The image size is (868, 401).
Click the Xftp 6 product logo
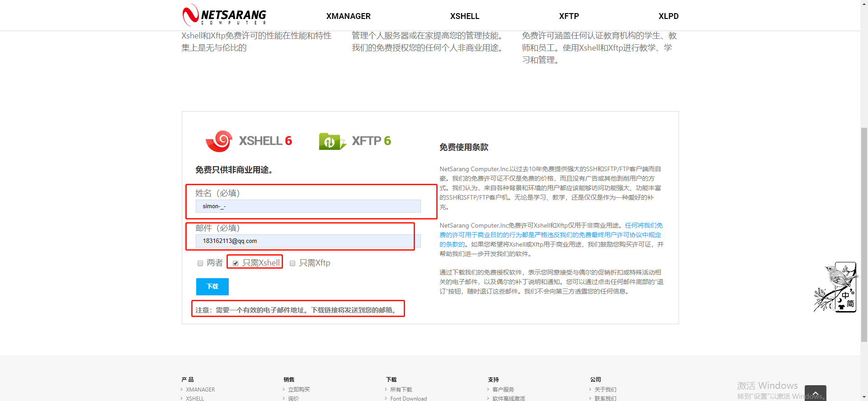coord(355,141)
